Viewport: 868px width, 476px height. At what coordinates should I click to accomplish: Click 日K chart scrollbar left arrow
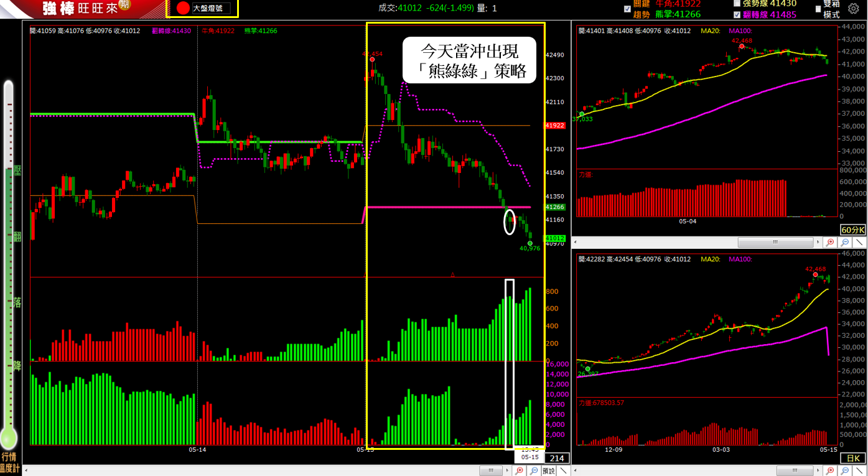click(576, 471)
